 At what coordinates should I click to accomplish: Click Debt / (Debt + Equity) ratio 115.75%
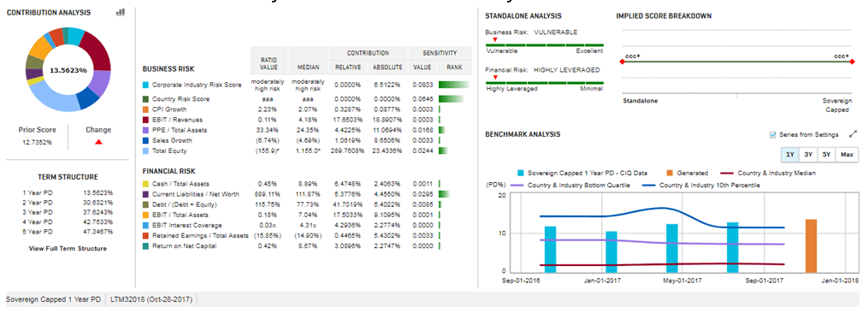pos(268,204)
